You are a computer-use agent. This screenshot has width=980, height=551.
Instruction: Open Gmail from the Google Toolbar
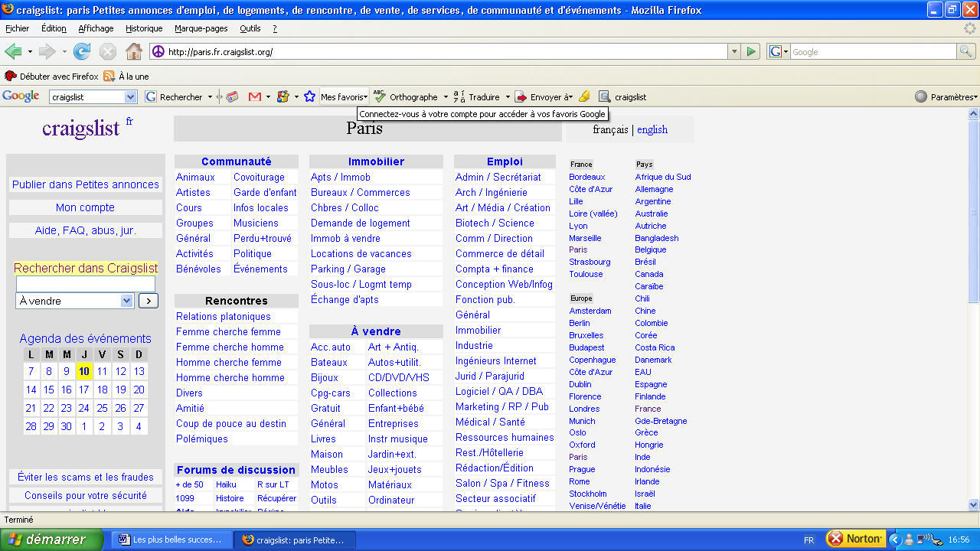click(255, 97)
